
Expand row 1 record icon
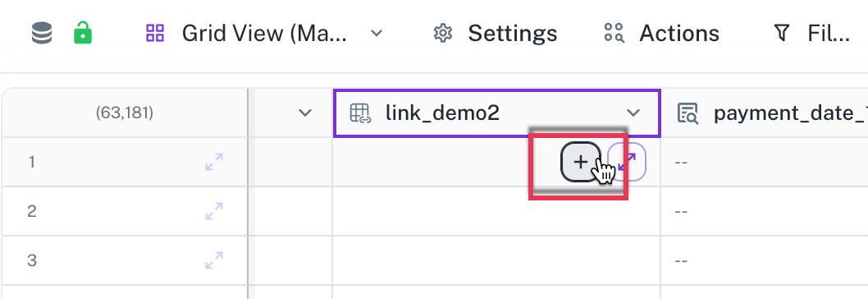point(214,162)
